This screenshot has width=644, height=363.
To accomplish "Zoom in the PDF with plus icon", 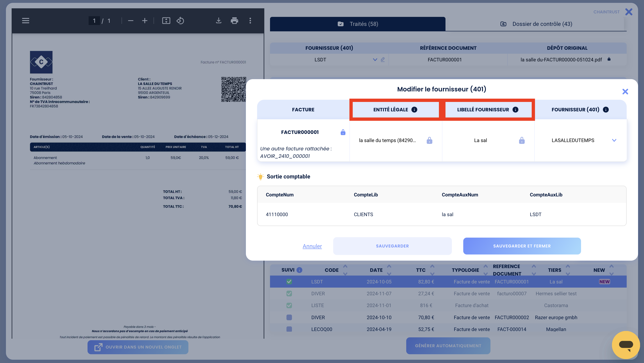I will tap(145, 21).
